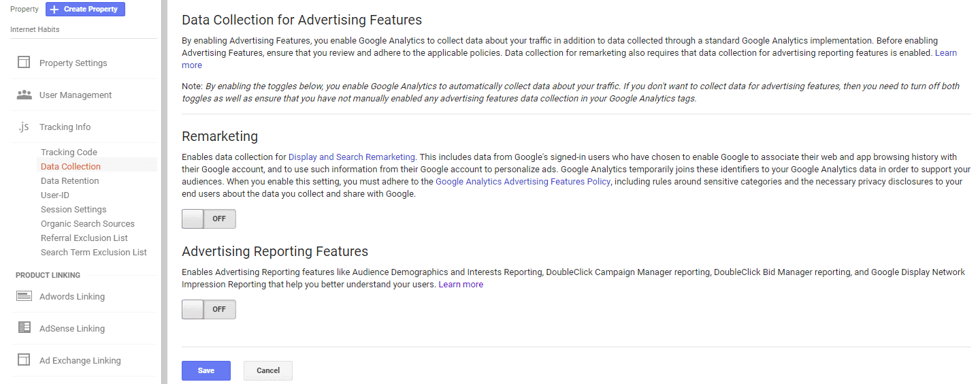Click the Internet Habits property name
Viewport: 980px width, 384px height.
[35, 30]
